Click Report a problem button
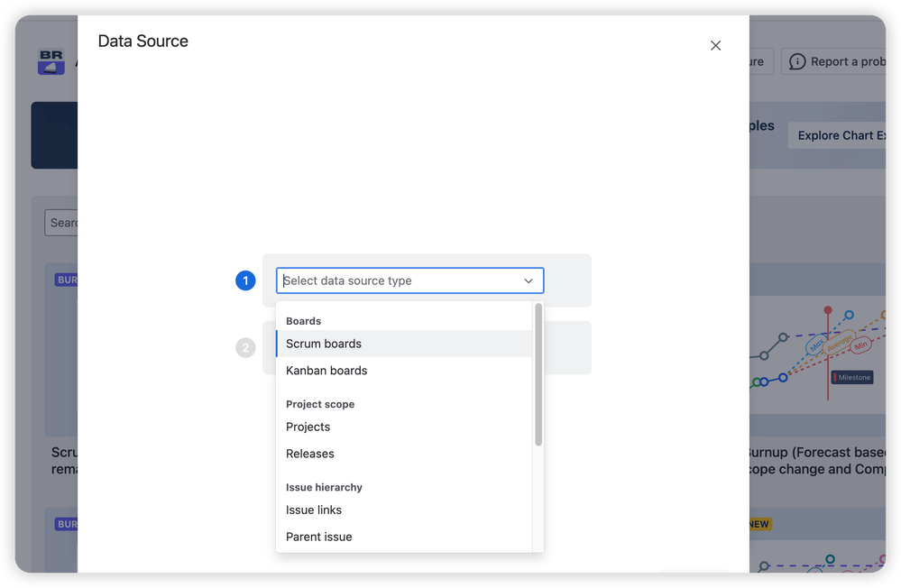Viewport: 901px width, 588px height. tap(835, 61)
